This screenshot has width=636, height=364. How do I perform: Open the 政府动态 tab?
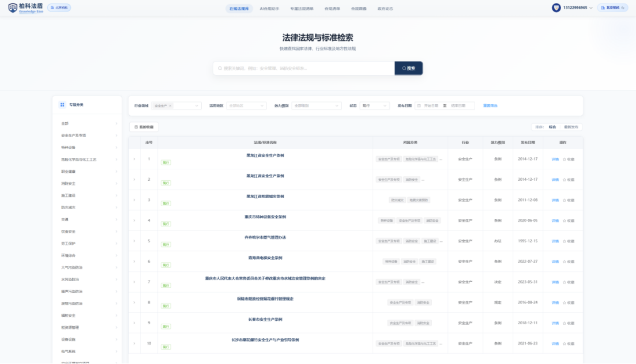tap(385, 9)
